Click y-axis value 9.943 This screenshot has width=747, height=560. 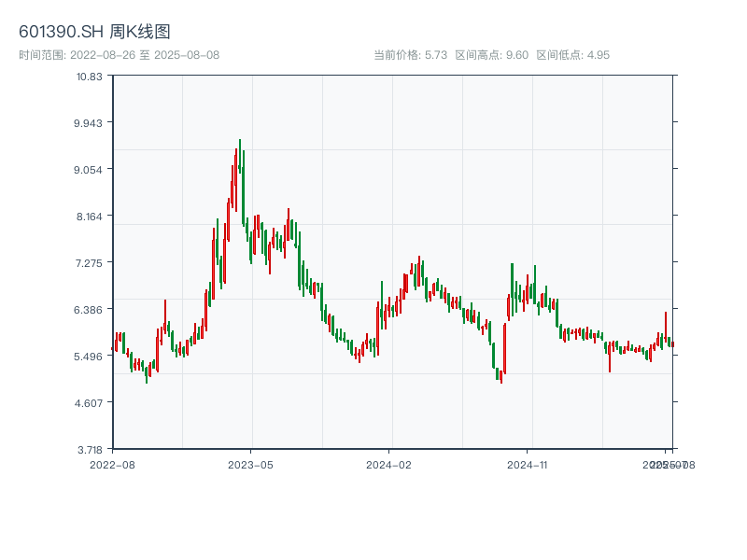[x=88, y=123]
